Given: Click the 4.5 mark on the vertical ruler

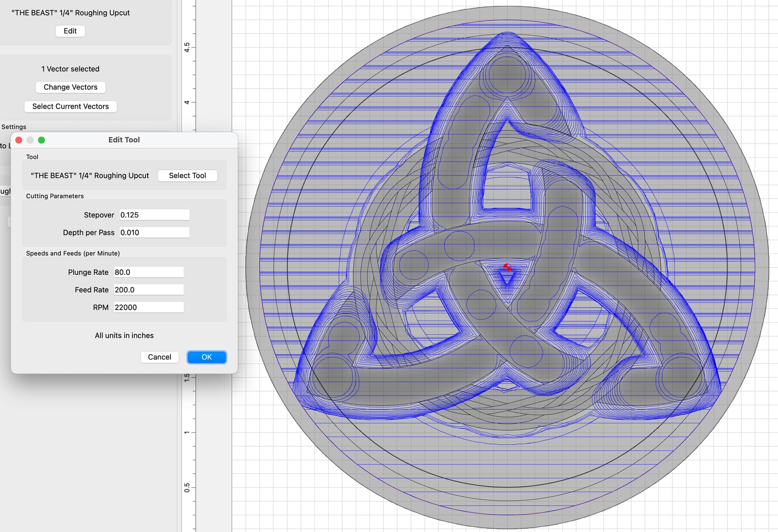Looking at the screenshot, I should [187, 47].
